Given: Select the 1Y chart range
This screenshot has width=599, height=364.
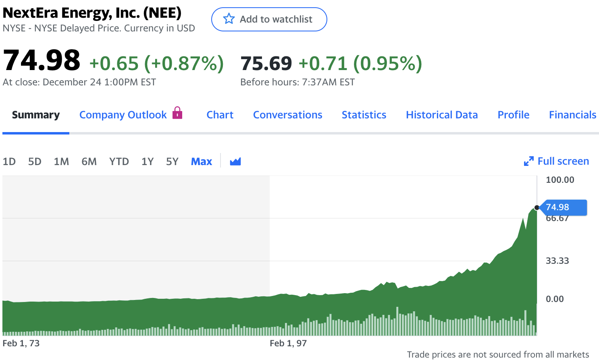Looking at the screenshot, I should coord(148,162).
